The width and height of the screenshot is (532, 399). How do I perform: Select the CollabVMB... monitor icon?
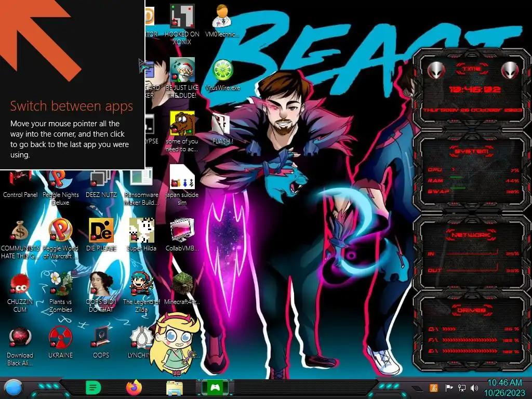(x=182, y=230)
